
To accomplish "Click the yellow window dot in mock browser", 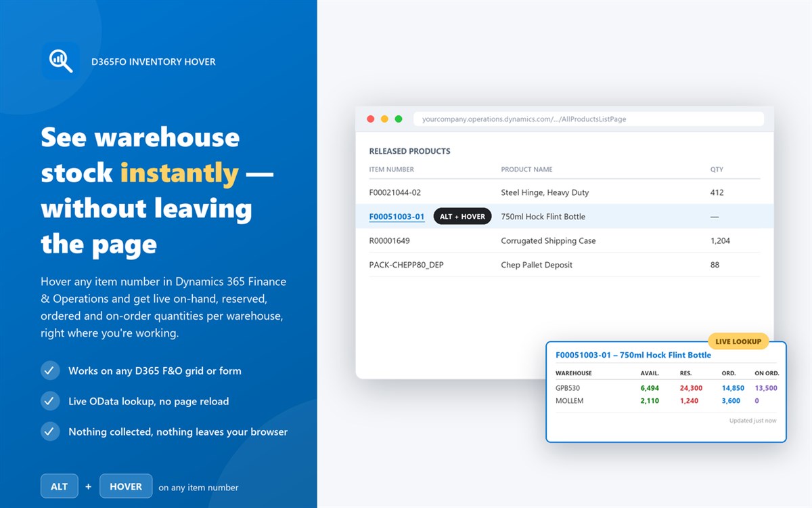I will pyautogui.click(x=384, y=119).
